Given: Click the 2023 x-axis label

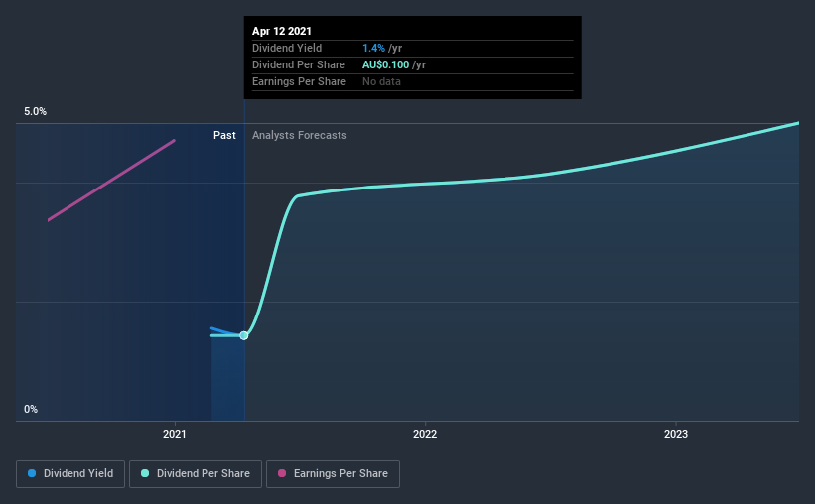Looking at the screenshot, I should pos(676,434).
